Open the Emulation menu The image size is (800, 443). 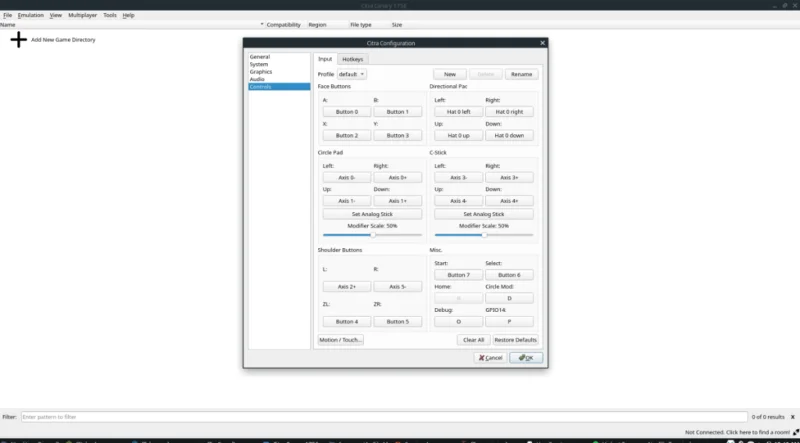click(31, 15)
